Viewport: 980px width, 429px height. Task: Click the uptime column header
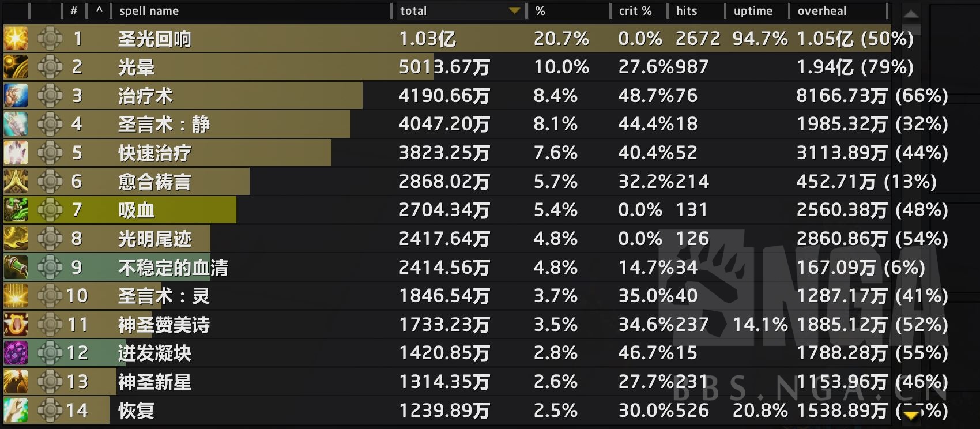(753, 11)
